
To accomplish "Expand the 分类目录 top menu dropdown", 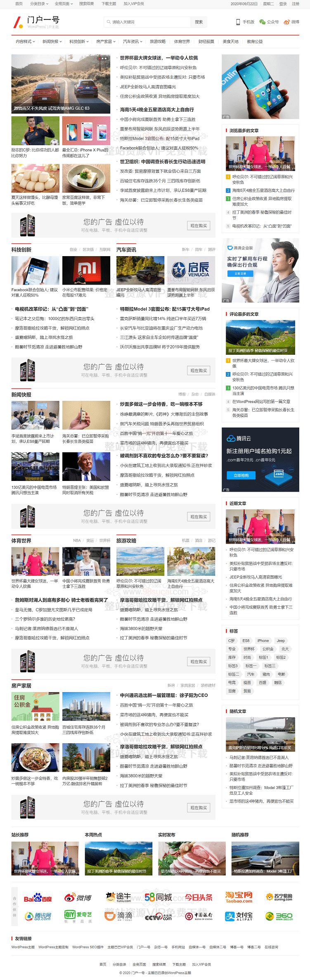I will 39,4.
